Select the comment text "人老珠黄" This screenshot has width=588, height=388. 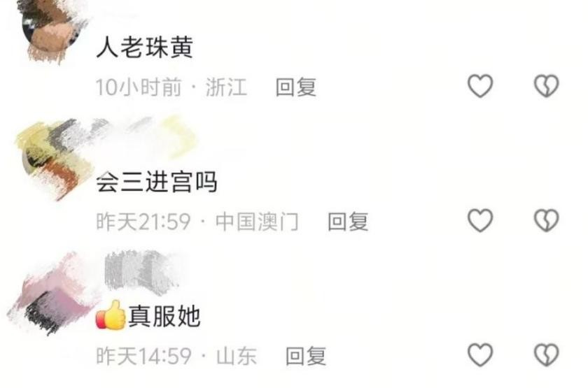click(x=145, y=48)
